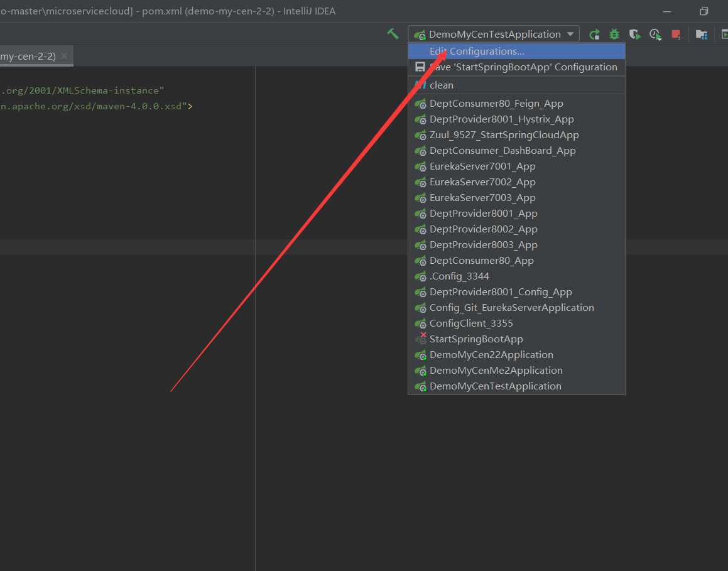This screenshot has height=571, width=728.
Task: Select Zuul_9527_StartSpringCloudApp configuration
Action: point(516,135)
